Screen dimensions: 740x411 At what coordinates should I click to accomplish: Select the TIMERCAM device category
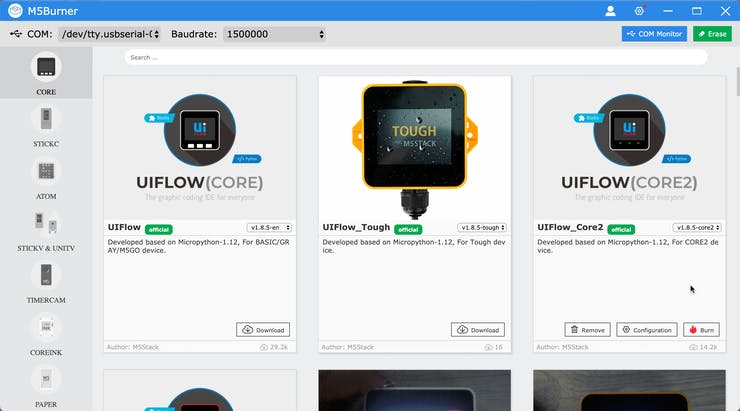(x=46, y=281)
